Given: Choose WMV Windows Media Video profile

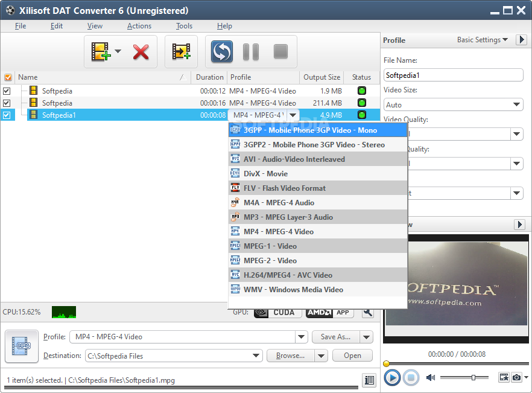Looking at the screenshot, I should (x=318, y=289).
